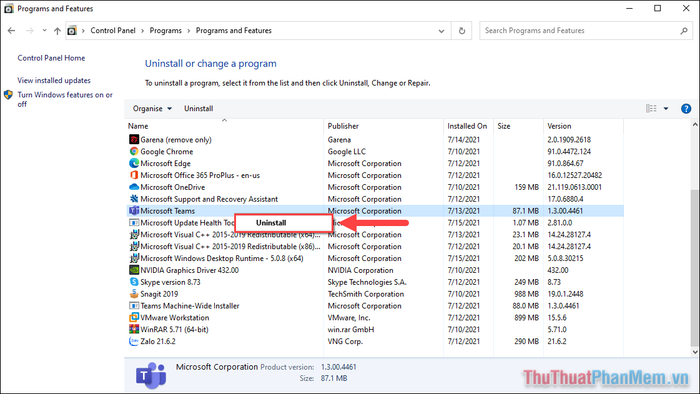Viewport: 700px width, 394px height.
Task: Click Programs and Features breadcrumb
Action: (x=233, y=31)
